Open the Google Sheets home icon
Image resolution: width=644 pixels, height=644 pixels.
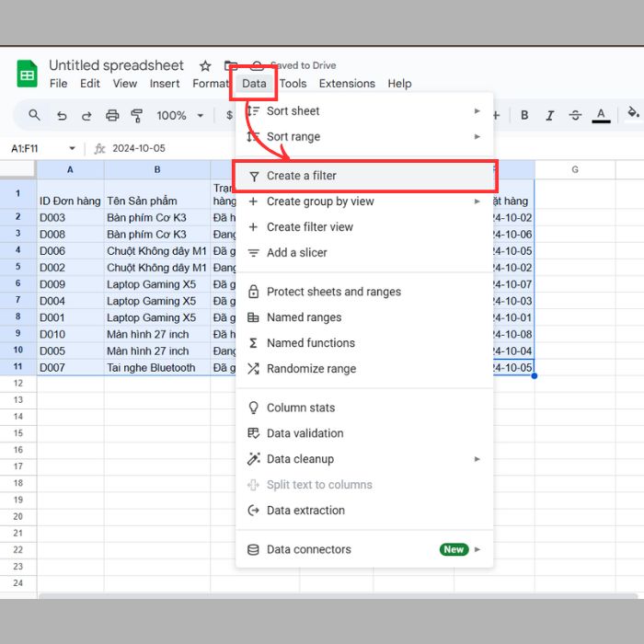(27, 74)
